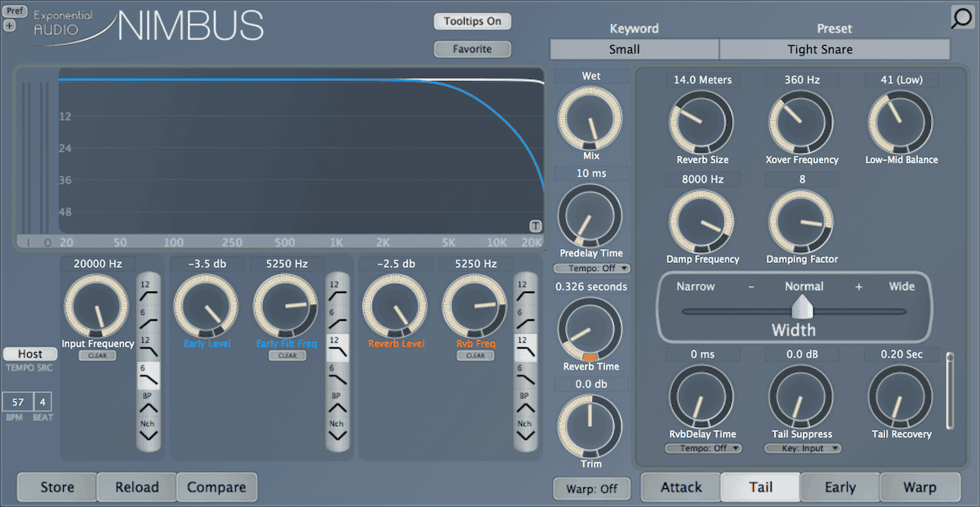Click CLEAR under Input Frequency
Screen dimensions: 980x507
click(x=98, y=356)
